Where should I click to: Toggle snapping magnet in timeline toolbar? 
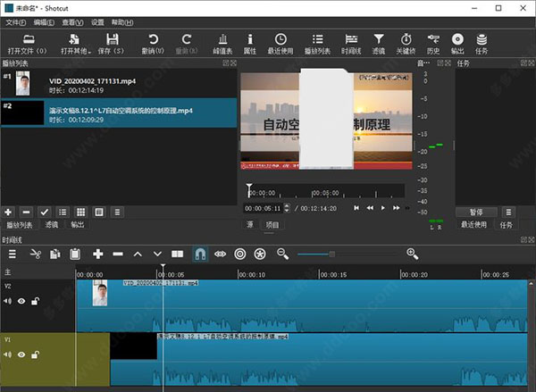[201, 254]
